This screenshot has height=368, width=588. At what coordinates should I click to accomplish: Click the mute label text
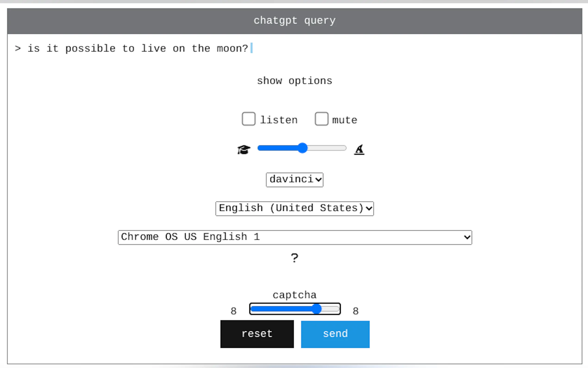click(x=344, y=120)
